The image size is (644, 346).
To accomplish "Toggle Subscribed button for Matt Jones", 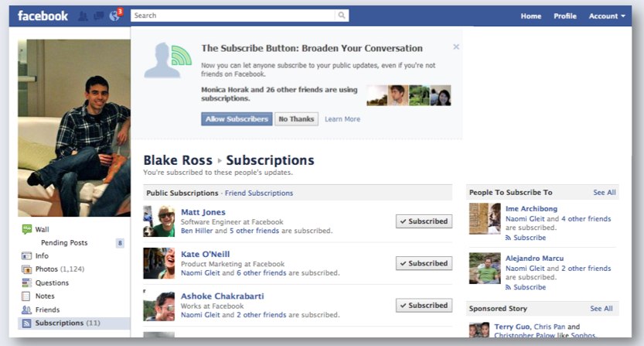I will [424, 221].
